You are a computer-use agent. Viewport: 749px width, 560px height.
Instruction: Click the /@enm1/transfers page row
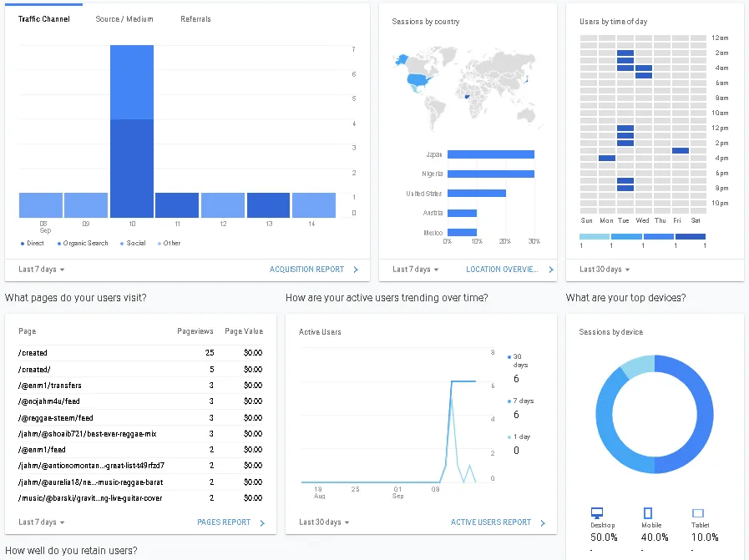[x=50, y=386]
